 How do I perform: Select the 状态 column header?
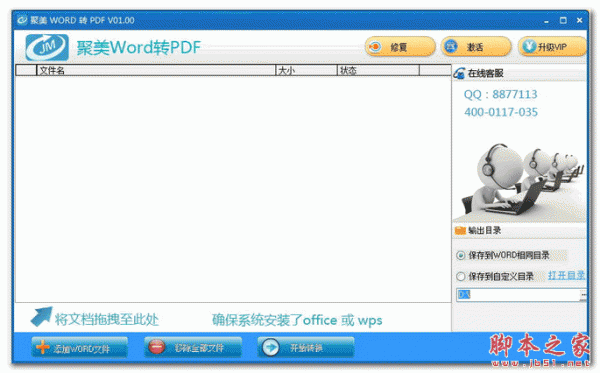[x=378, y=70]
